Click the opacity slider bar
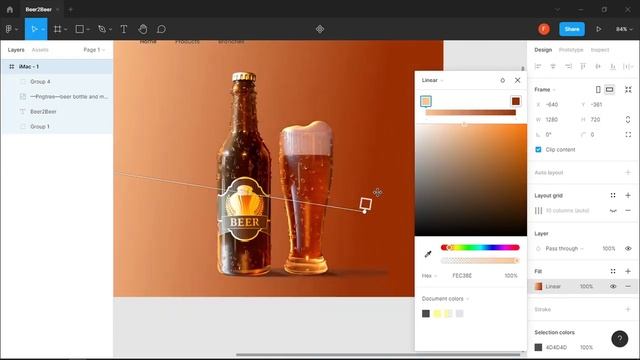This screenshot has height=360, width=640. (x=480, y=261)
